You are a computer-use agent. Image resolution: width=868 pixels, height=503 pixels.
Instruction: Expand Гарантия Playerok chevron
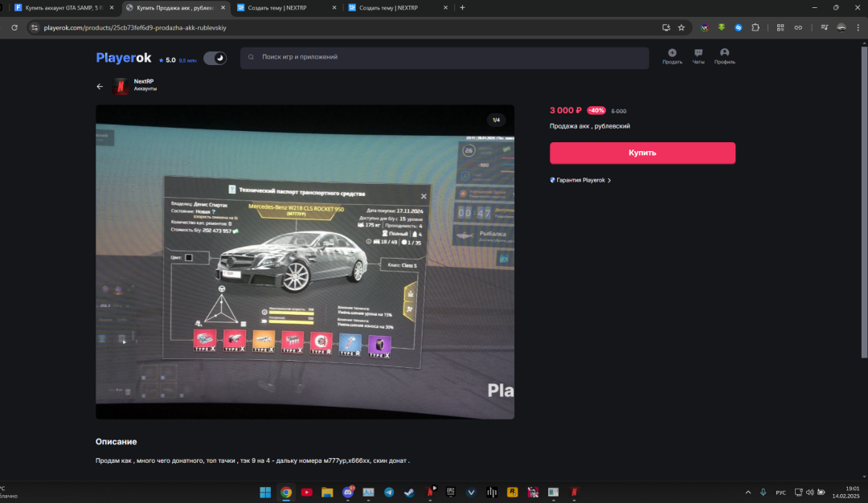click(x=609, y=181)
